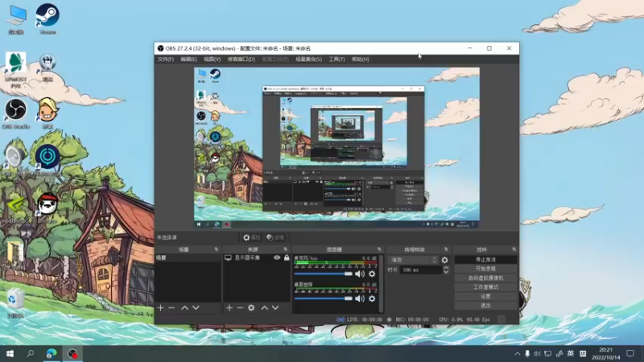The image size is (644, 362).
Task: Click the 退出 exit button in Controls
Action: [486, 306]
